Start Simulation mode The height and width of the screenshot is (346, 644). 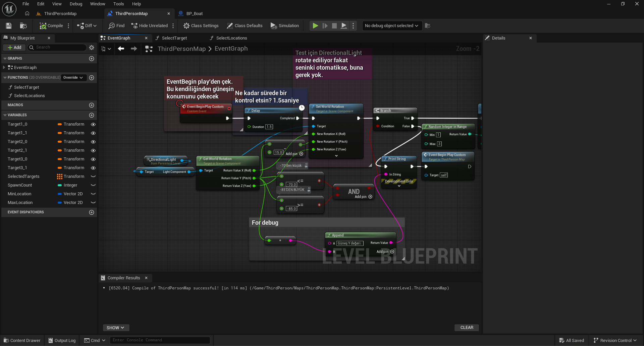pos(284,26)
